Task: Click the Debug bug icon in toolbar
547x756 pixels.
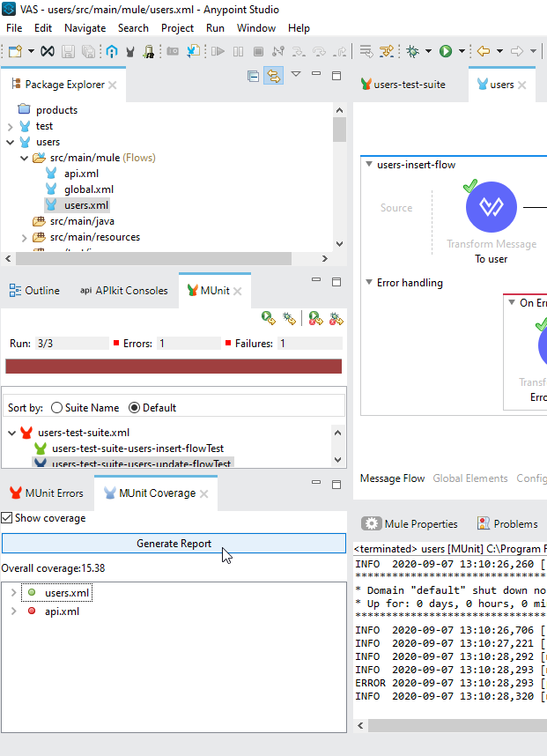Action: click(x=412, y=51)
